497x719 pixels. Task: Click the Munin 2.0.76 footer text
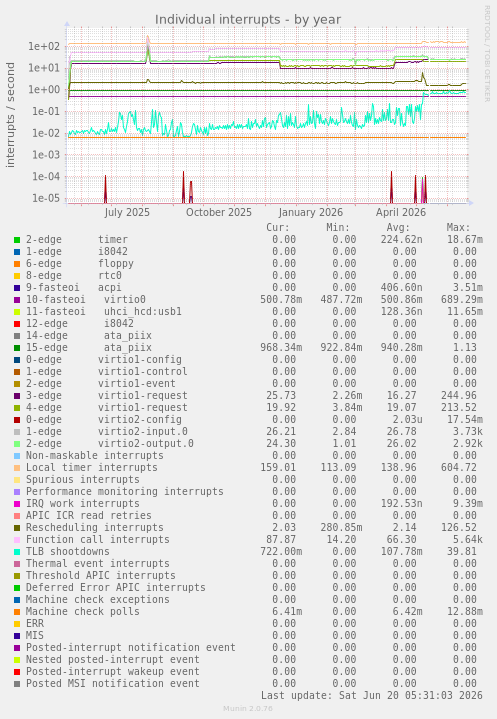tap(248, 708)
